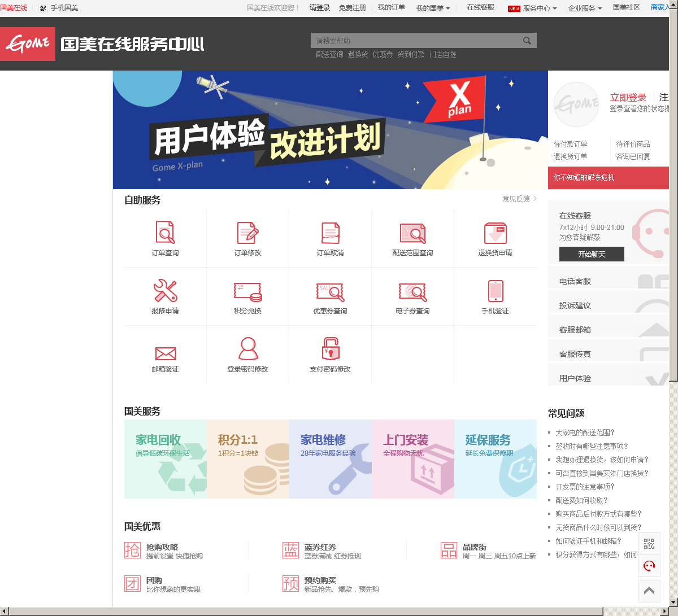Open the 家电维修 service card
Image resolution: width=678 pixels, height=616 pixels.
[331, 459]
